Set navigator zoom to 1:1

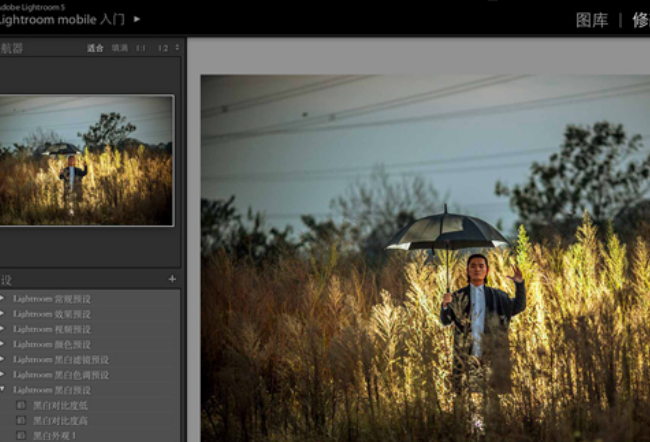tap(141, 48)
